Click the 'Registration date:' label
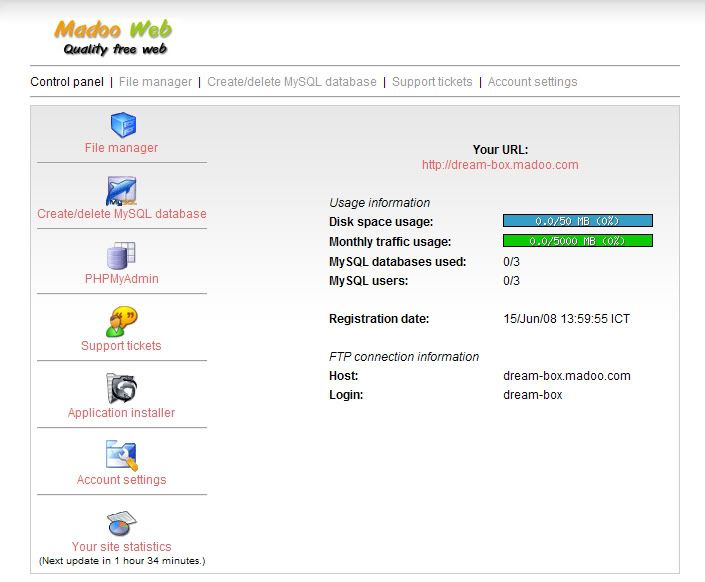The image size is (705, 582). [x=379, y=319]
